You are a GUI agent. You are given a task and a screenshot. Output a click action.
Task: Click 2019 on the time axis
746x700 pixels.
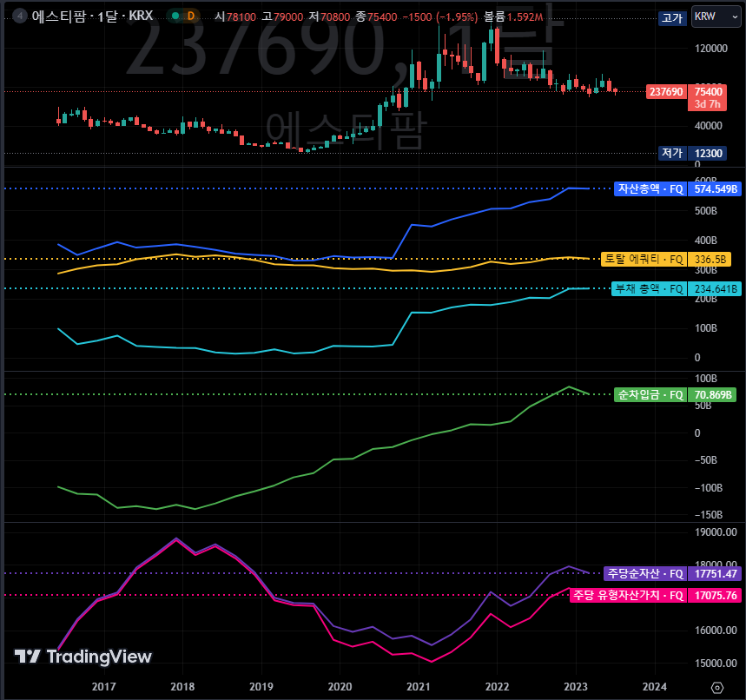(261, 687)
